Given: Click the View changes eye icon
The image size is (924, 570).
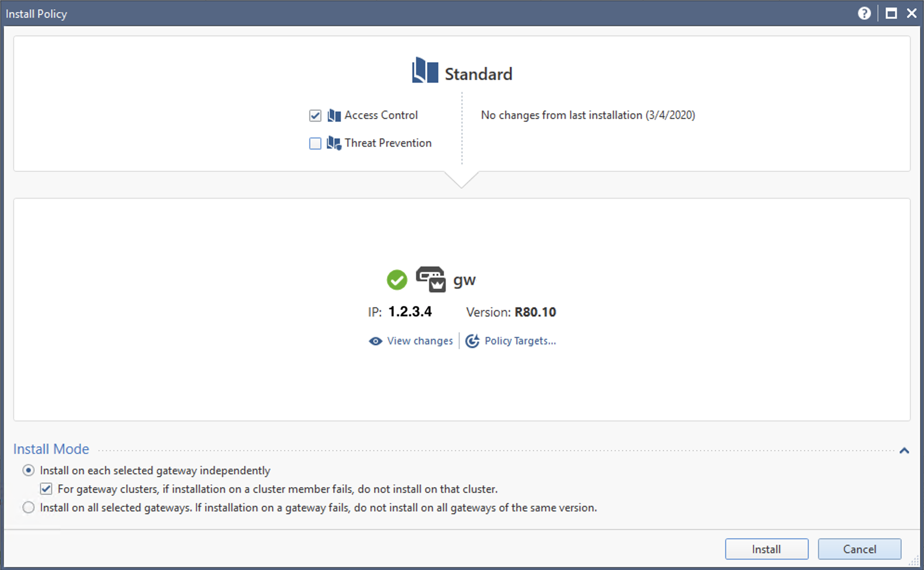Looking at the screenshot, I should [x=374, y=340].
